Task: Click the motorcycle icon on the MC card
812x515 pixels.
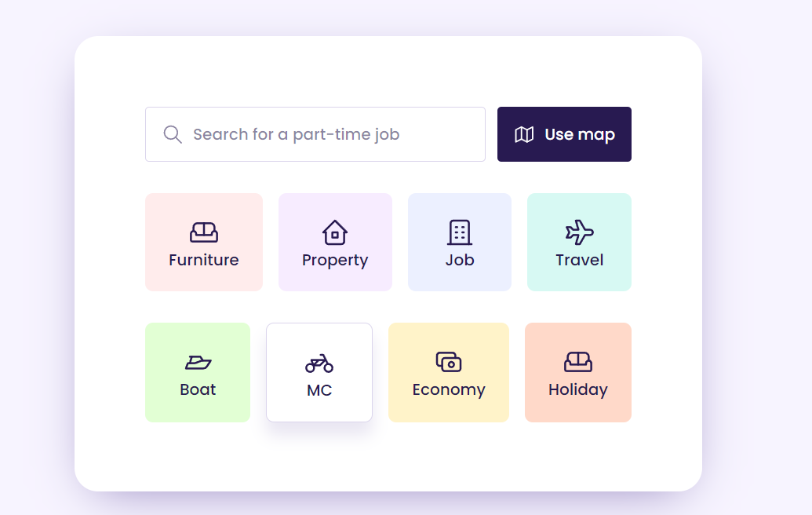Action: (319, 362)
